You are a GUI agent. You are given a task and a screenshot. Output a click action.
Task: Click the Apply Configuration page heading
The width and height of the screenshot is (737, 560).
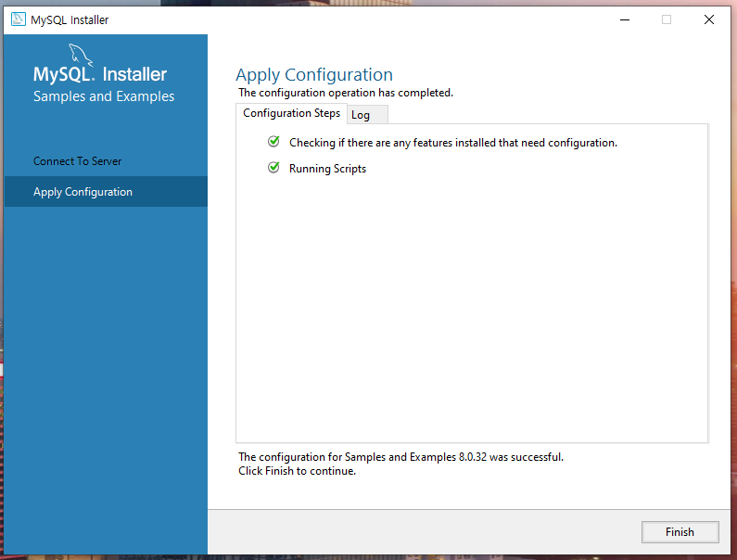coord(314,75)
